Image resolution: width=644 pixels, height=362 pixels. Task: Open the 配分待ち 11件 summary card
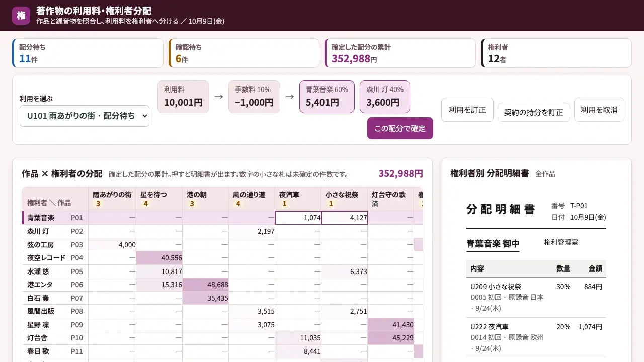click(88, 53)
